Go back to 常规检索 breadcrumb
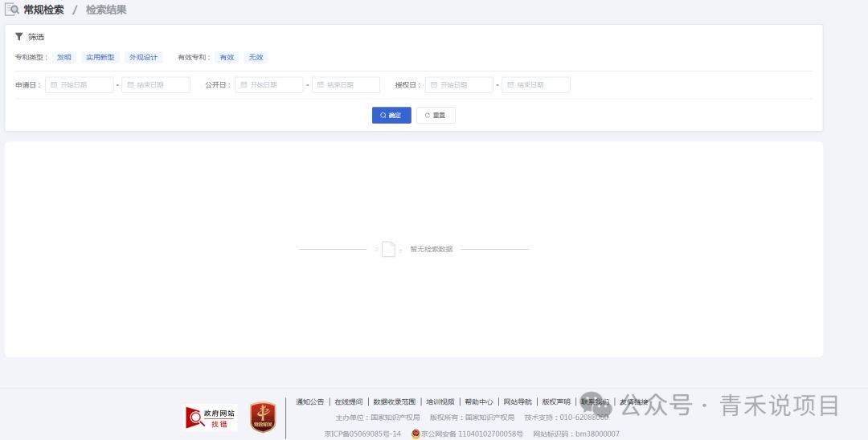Screen dimensions: 868x440 click(x=43, y=10)
